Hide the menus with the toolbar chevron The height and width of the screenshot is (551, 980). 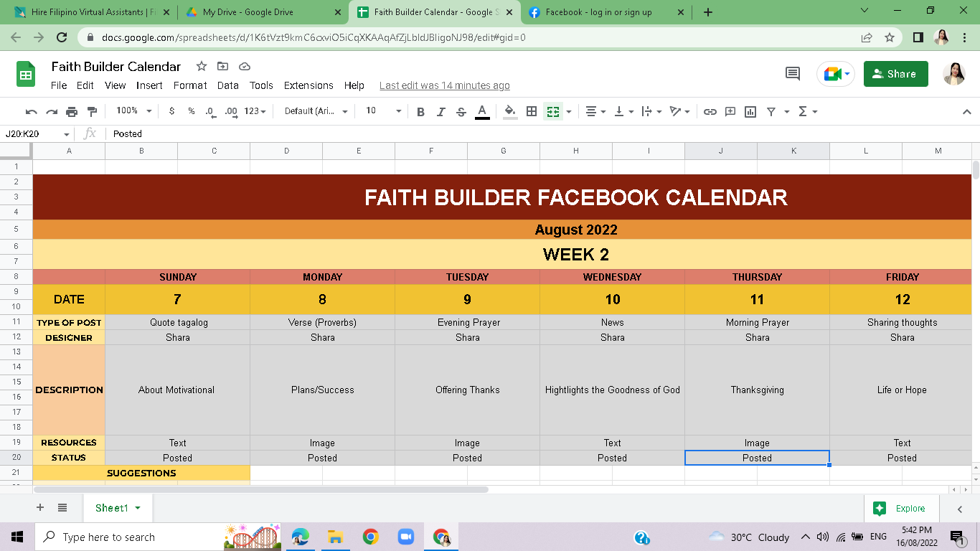pos(966,111)
